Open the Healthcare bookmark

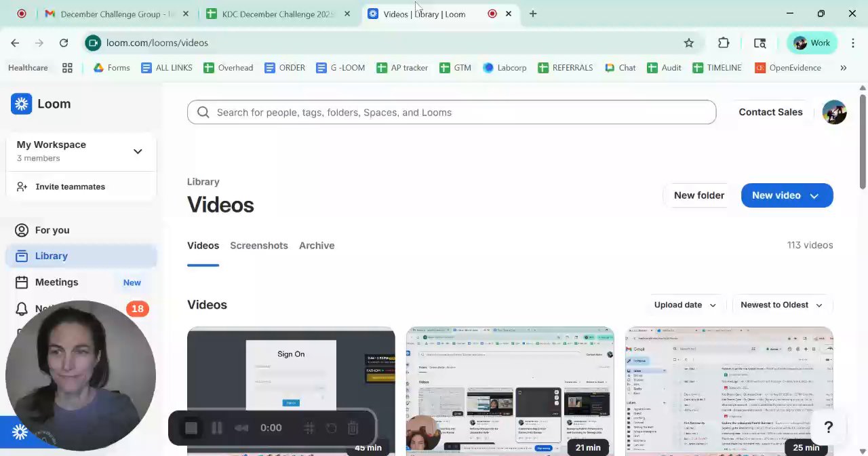coord(28,68)
